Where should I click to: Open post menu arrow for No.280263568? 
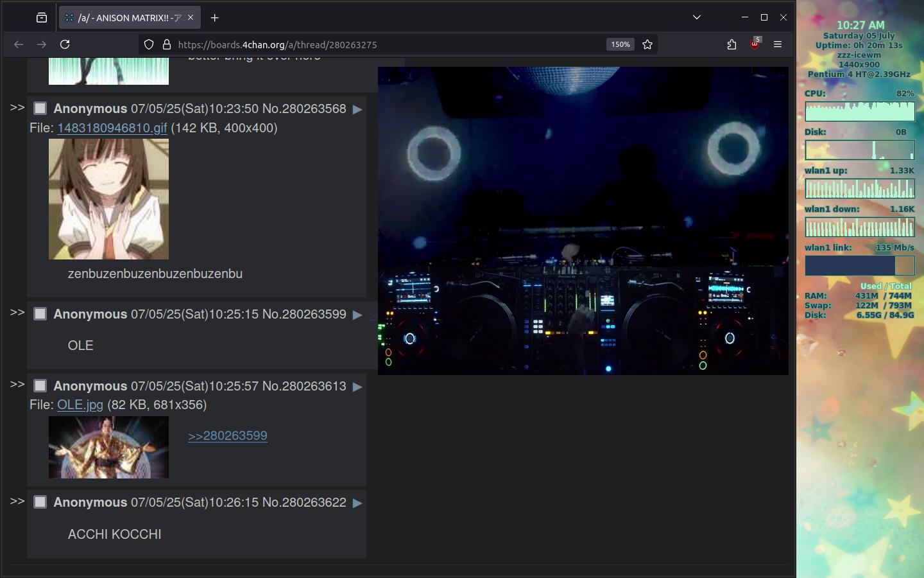pos(357,109)
